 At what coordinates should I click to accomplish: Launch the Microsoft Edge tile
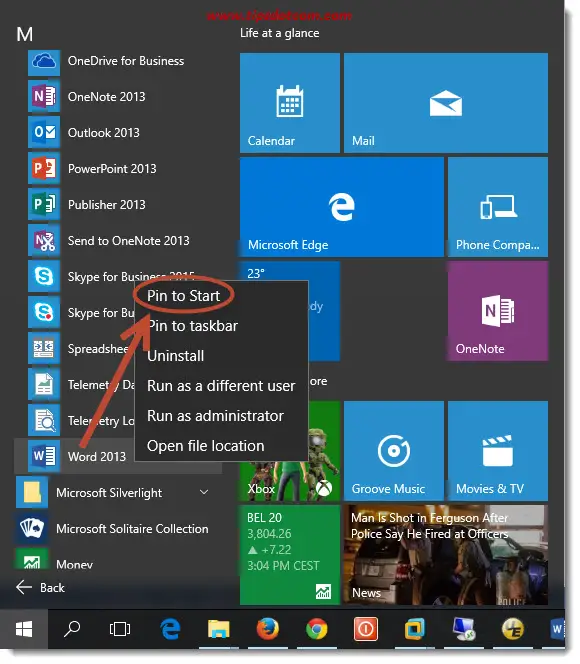[x=342, y=207]
